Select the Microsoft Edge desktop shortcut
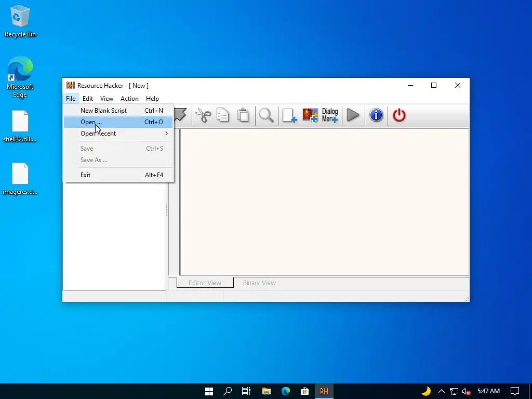 click(x=20, y=77)
